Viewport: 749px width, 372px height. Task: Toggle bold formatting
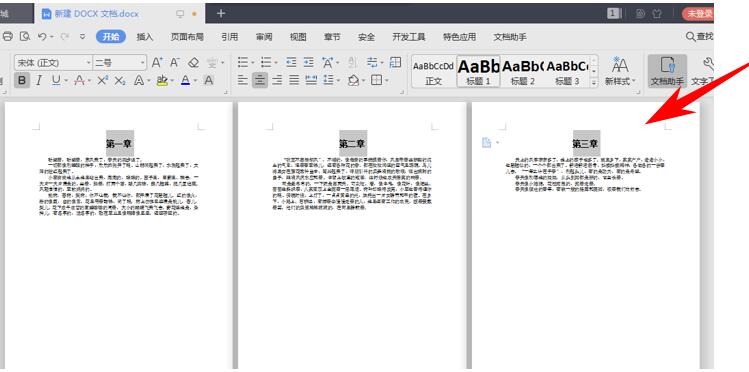pos(21,80)
